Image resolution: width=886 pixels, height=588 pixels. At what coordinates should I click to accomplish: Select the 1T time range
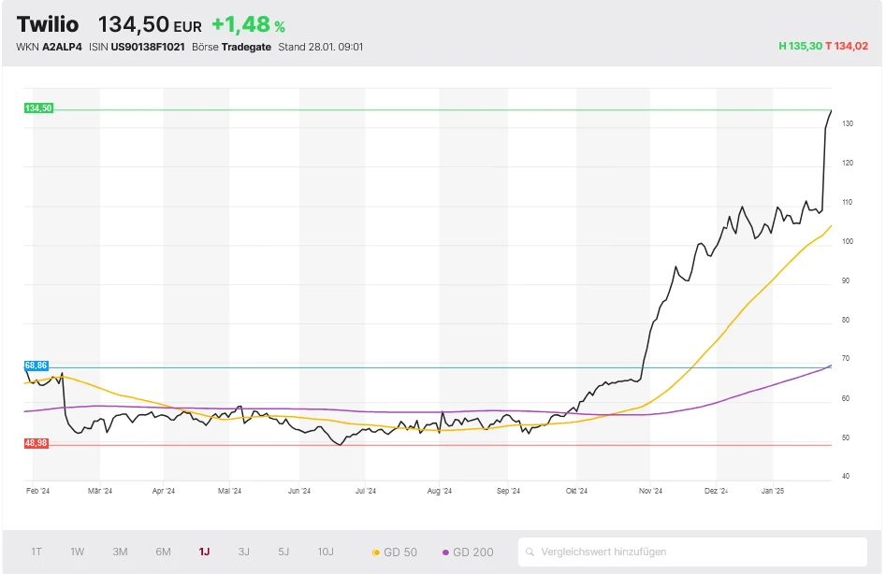(36, 552)
